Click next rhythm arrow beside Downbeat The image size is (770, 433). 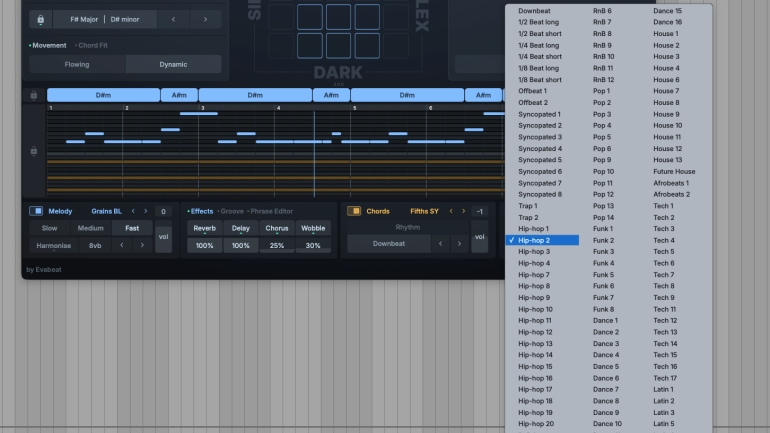(x=458, y=244)
